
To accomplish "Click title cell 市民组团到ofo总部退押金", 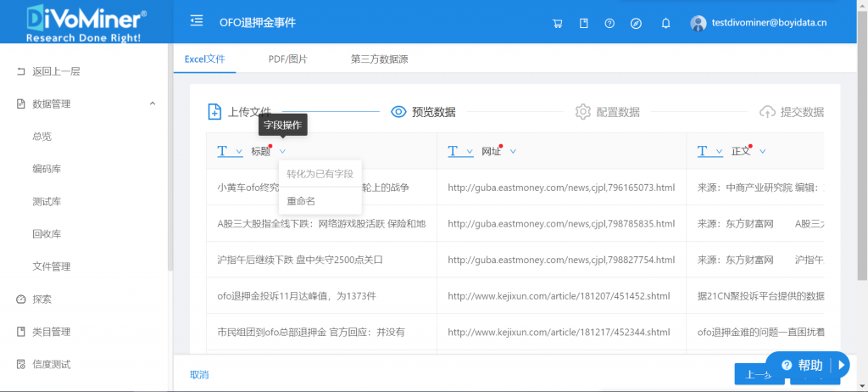I will point(311,333).
